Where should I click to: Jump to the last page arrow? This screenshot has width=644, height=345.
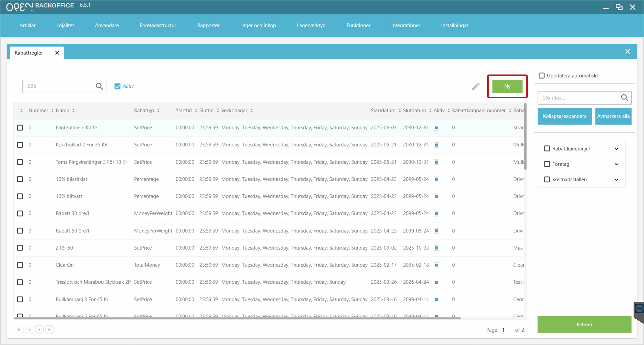pyautogui.click(x=49, y=329)
